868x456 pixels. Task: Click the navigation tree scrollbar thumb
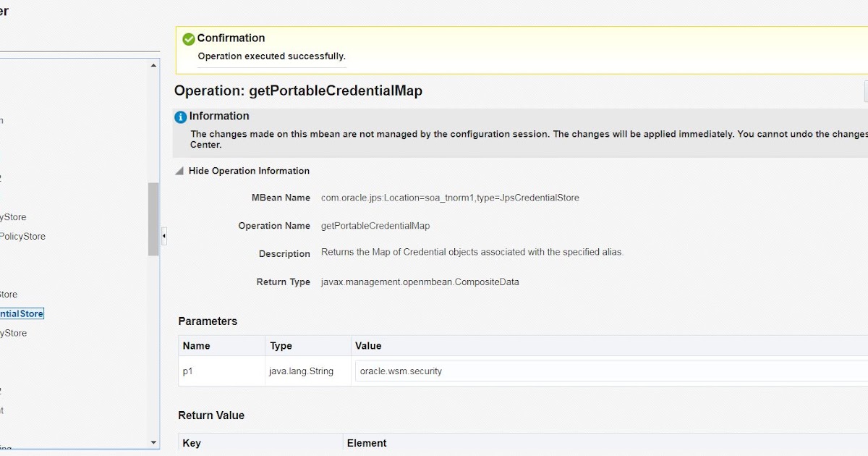153,219
